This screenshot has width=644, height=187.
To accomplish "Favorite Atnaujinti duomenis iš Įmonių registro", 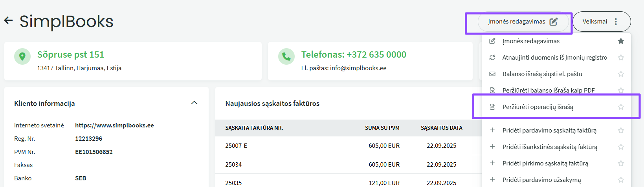I will click(621, 58).
